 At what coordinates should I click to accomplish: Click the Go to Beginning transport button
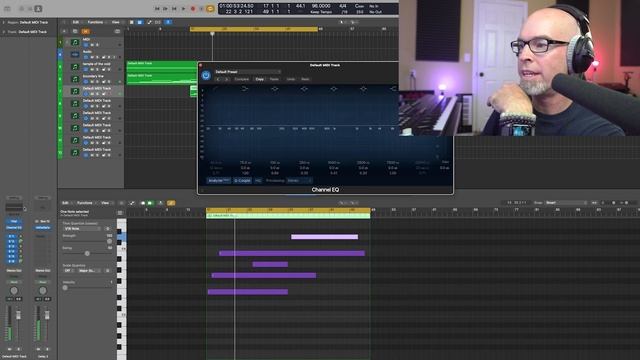(x=174, y=9)
